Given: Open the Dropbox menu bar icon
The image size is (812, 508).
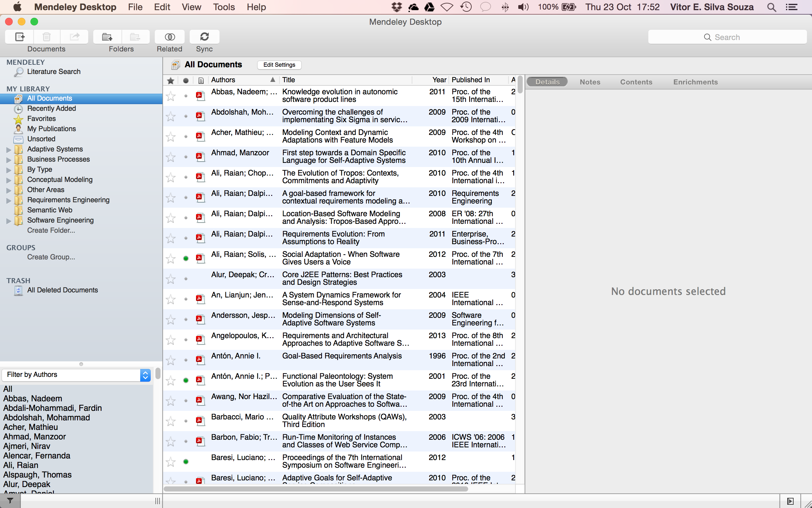Looking at the screenshot, I should (396, 7).
